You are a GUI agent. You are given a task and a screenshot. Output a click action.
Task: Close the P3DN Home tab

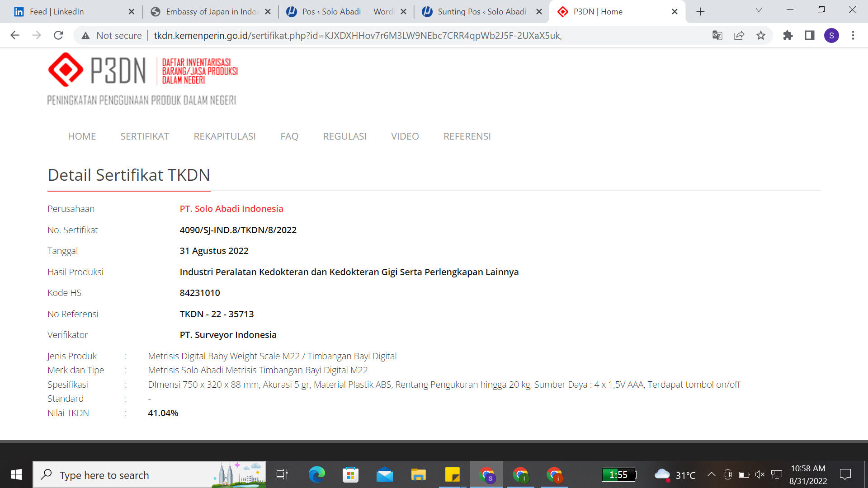675,12
